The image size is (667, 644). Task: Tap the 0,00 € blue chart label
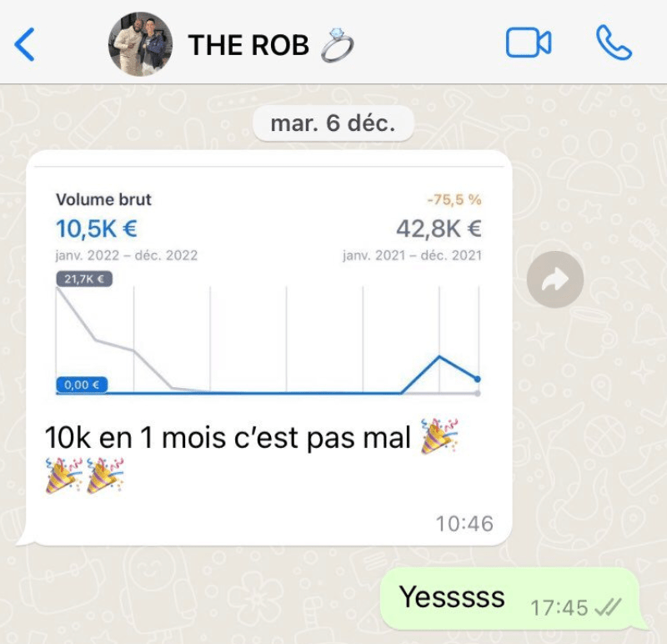click(82, 385)
